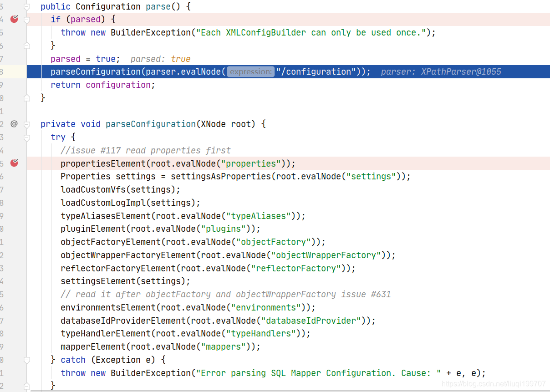Click 'settingsAsProperties' method call

click(x=221, y=176)
